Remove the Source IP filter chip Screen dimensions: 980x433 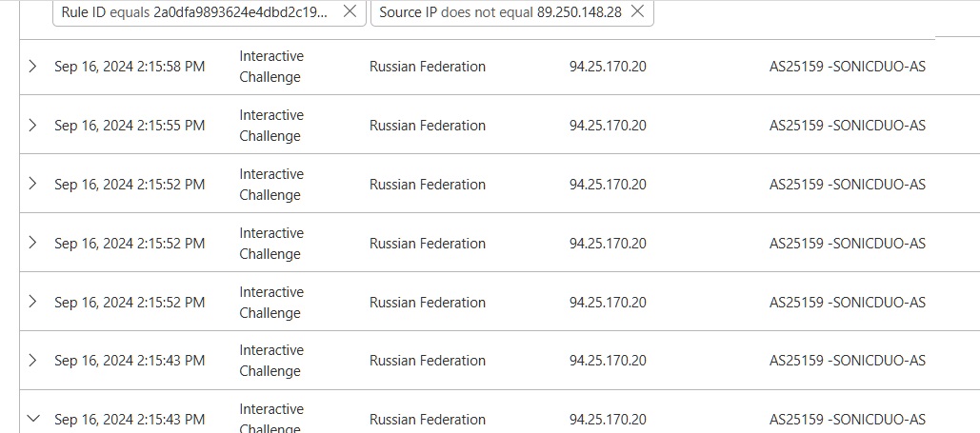[x=637, y=11]
